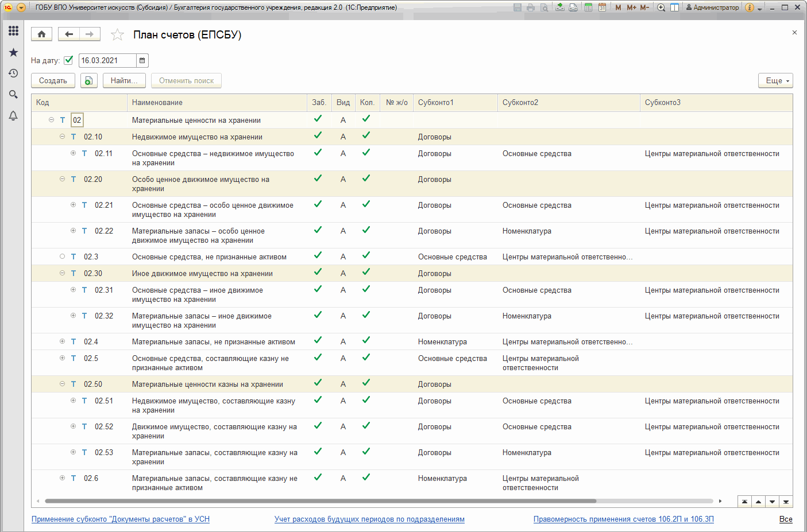The width and height of the screenshot is (807, 532).
Task: Collapse account 02.10 tree node
Action: pos(62,137)
